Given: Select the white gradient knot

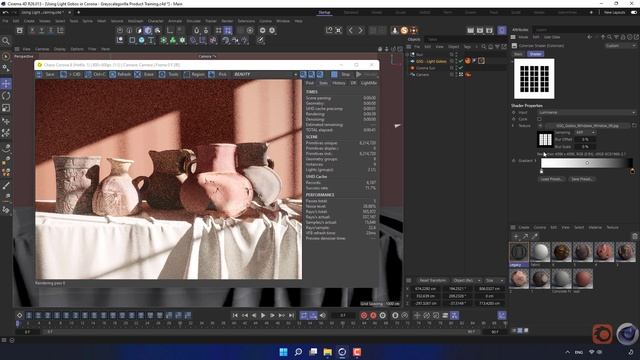Looking at the screenshot, I should [542, 171].
